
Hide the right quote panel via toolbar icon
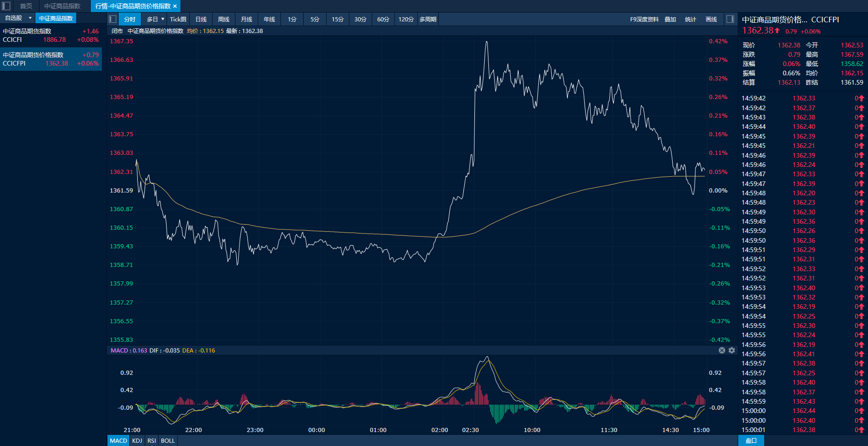(730, 19)
